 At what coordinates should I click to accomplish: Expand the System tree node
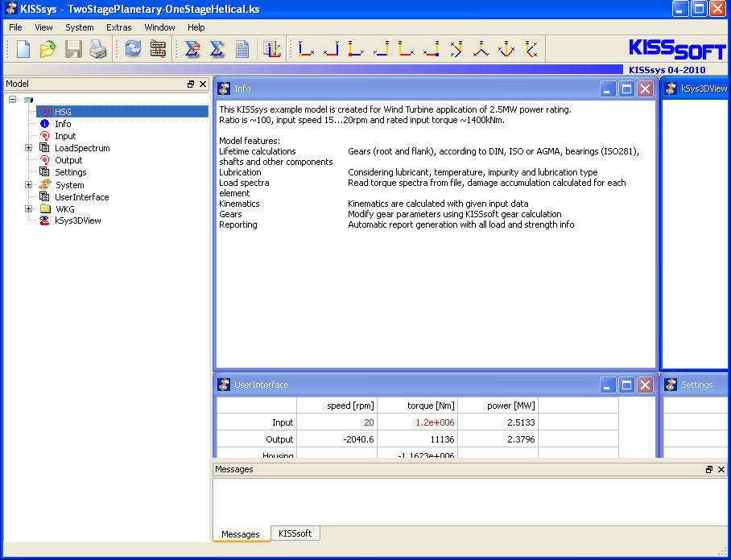point(28,184)
